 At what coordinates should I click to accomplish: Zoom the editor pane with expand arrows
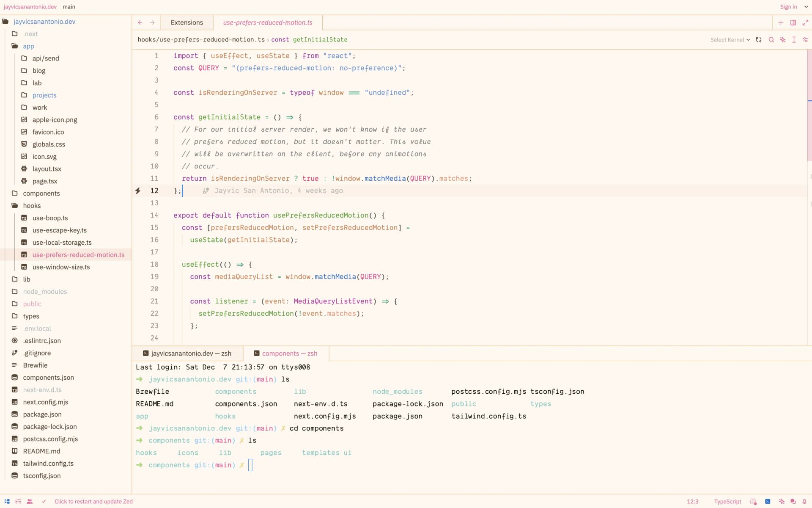[x=805, y=22]
